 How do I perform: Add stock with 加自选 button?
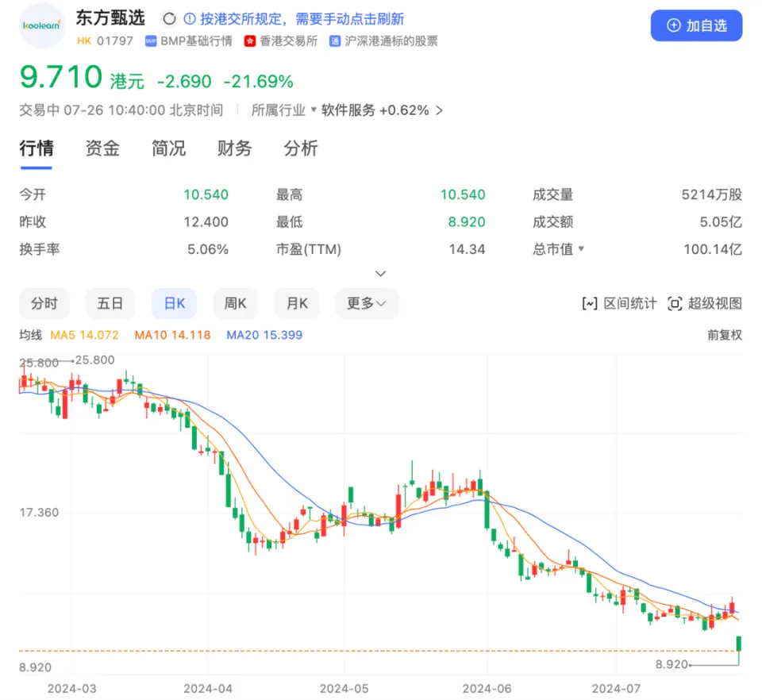click(x=696, y=25)
